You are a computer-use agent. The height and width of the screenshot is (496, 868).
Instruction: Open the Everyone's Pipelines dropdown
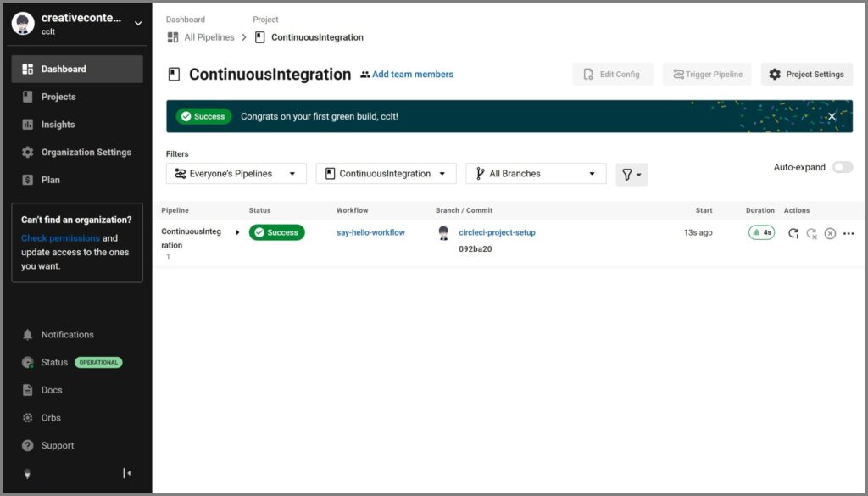pyautogui.click(x=236, y=174)
